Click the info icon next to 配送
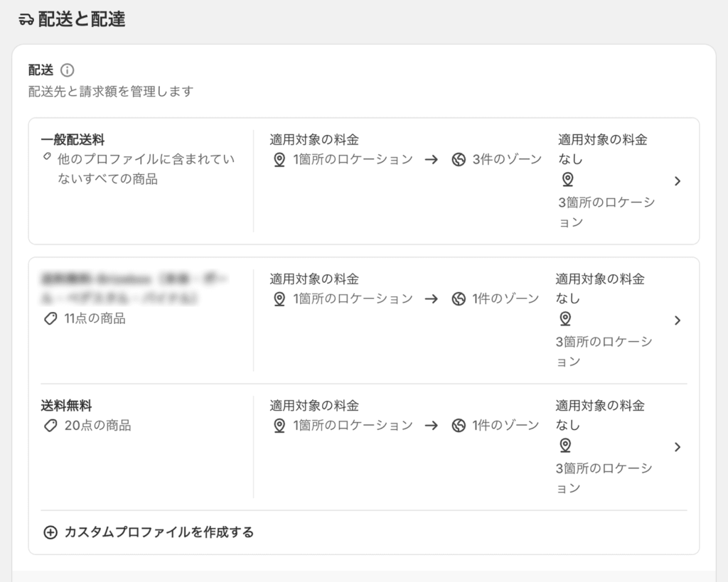The width and height of the screenshot is (728, 582). coord(68,70)
